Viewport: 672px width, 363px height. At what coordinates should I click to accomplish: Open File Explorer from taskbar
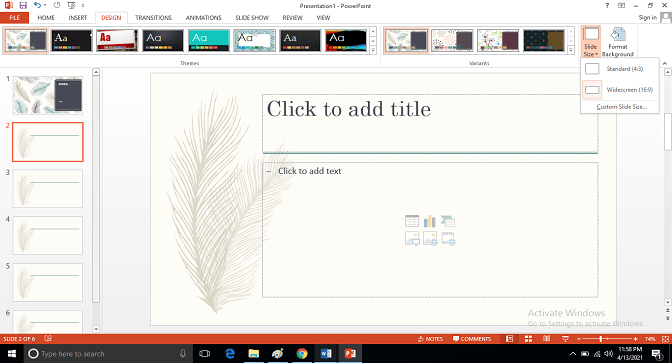click(x=254, y=354)
